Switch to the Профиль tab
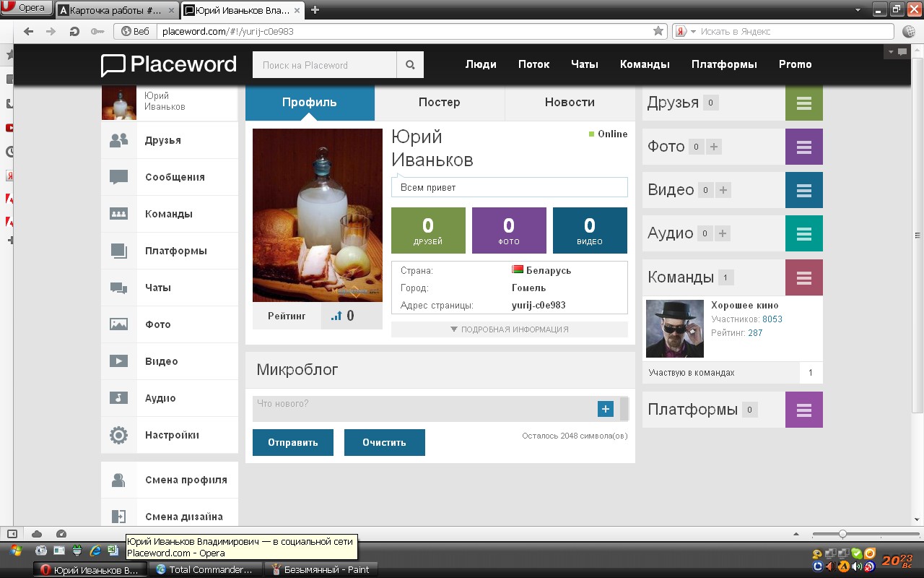Viewport: 924px width, 578px height. pyautogui.click(x=310, y=103)
